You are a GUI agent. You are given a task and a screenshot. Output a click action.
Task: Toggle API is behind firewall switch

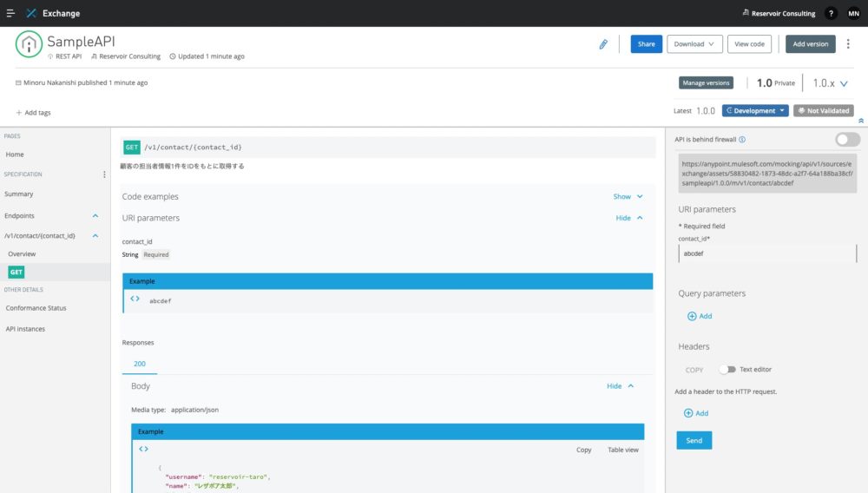847,140
